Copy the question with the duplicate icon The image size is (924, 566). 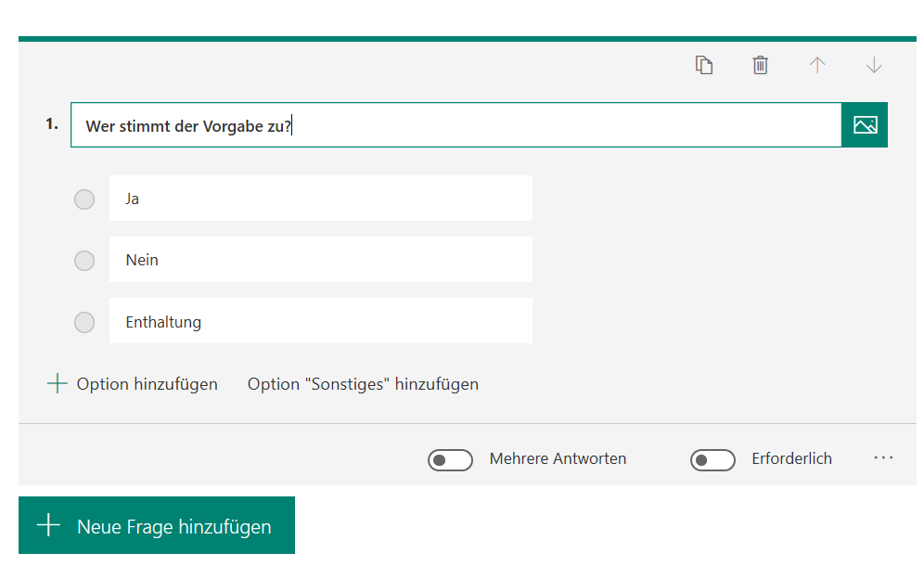(703, 65)
